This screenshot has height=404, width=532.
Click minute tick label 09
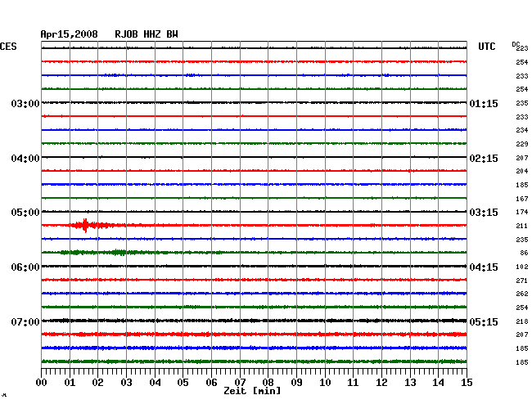pyautogui.click(x=296, y=383)
